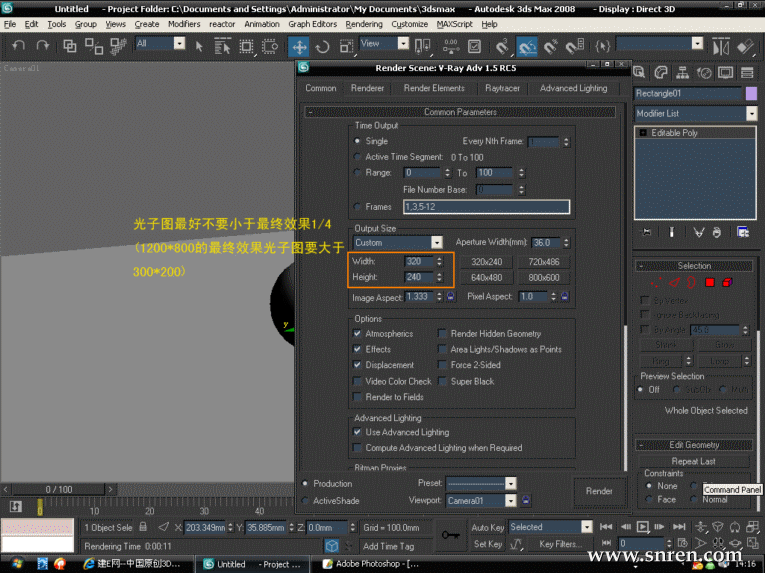
Task: Select the Active Time Segment radio button
Action: [x=358, y=157]
